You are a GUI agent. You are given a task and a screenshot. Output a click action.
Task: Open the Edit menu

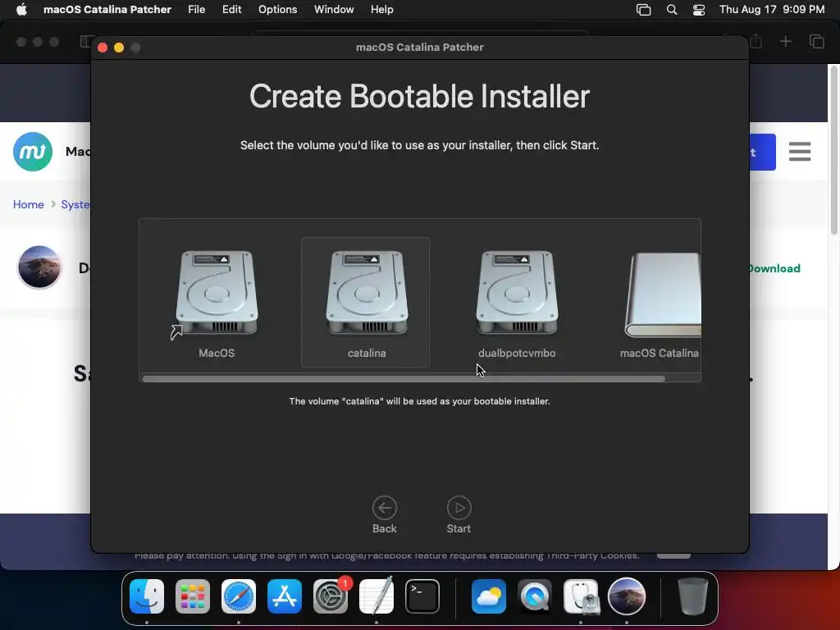(231, 10)
